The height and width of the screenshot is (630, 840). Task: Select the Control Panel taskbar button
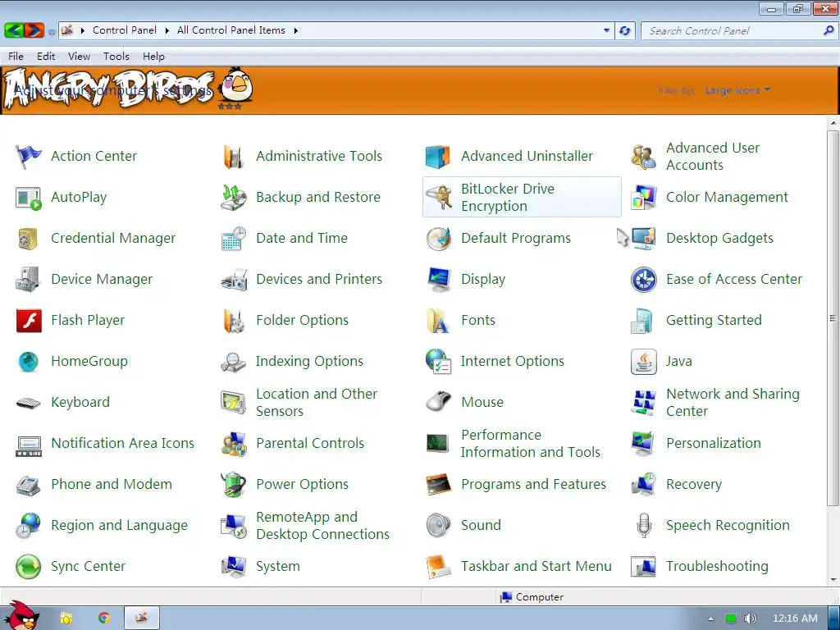point(141,619)
